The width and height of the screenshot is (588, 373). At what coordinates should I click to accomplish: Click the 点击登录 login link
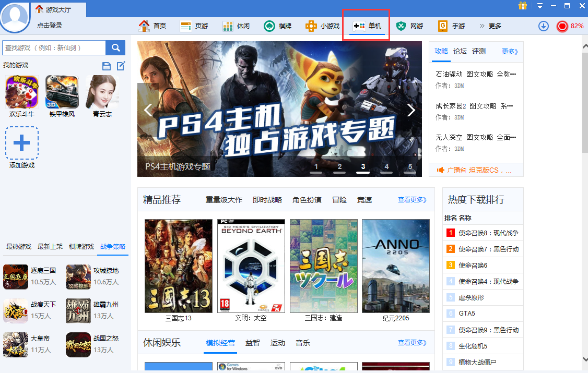50,26
